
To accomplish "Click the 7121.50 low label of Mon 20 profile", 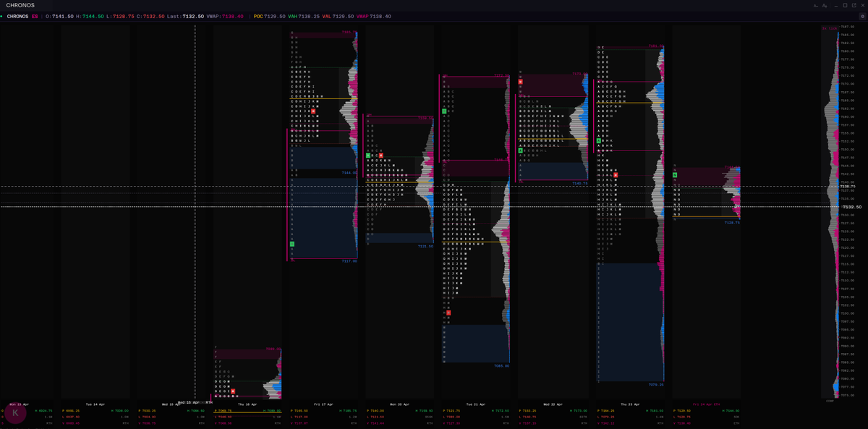I will tap(425, 246).
